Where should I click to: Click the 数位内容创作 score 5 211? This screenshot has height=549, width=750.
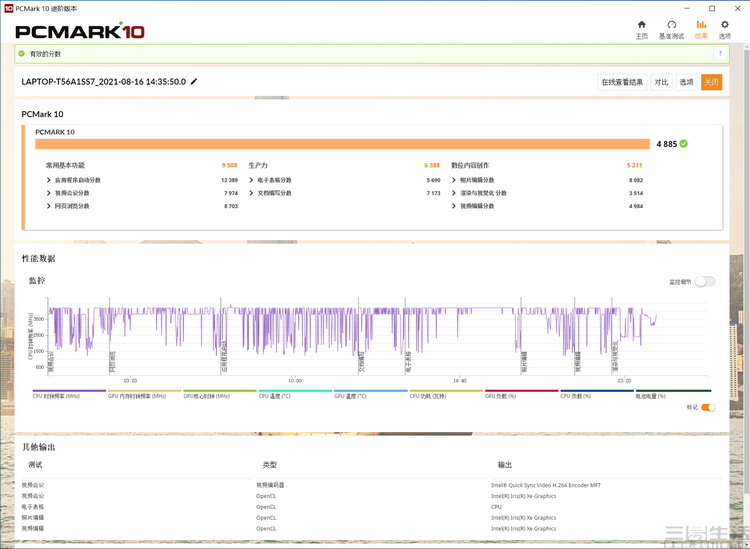click(x=635, y=165)
